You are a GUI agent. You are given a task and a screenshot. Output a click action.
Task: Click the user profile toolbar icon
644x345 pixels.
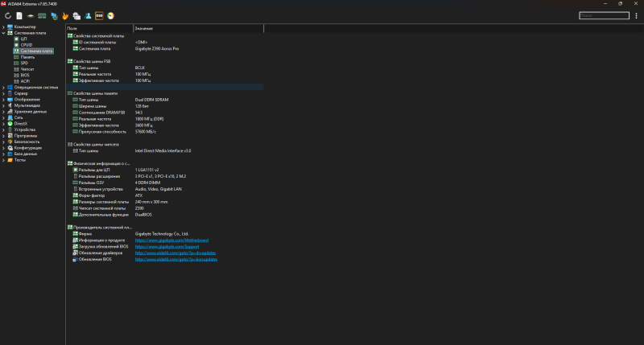pos(87,15)
